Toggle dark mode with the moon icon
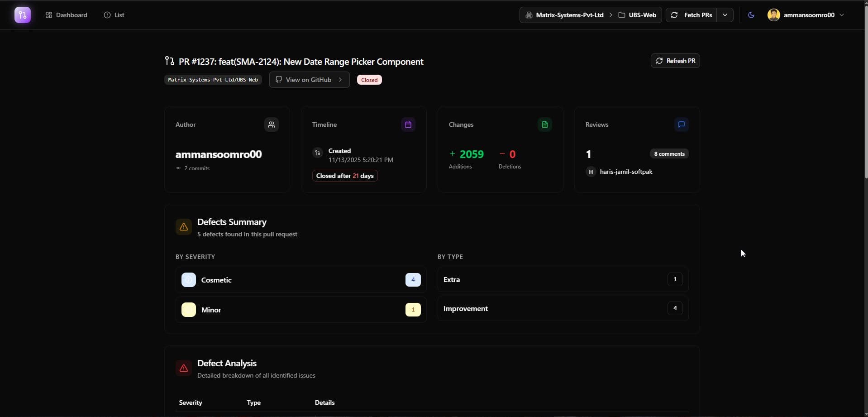The image size is (868, 417). click(751, 15)
